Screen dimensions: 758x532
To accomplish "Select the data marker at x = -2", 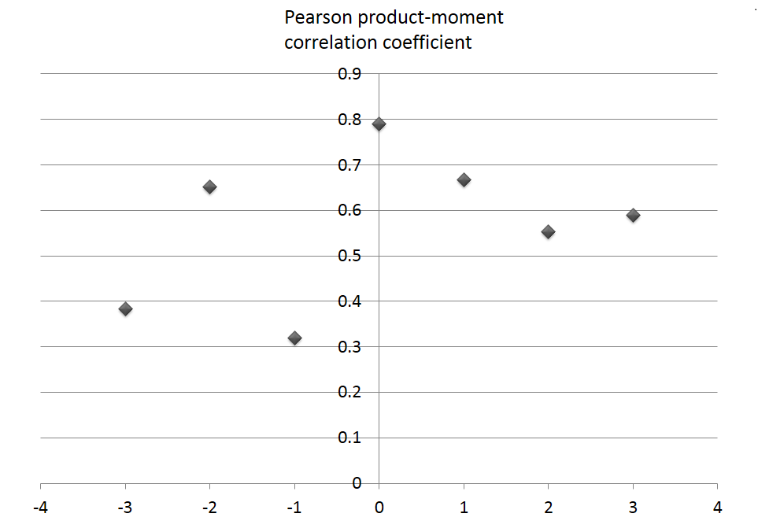I will tap(209, 187).
